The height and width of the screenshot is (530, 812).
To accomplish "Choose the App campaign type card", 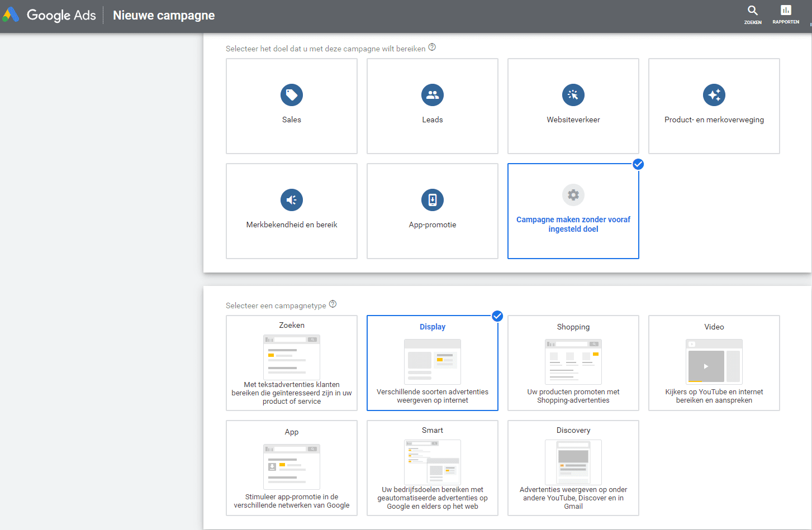I will (291, 468).
